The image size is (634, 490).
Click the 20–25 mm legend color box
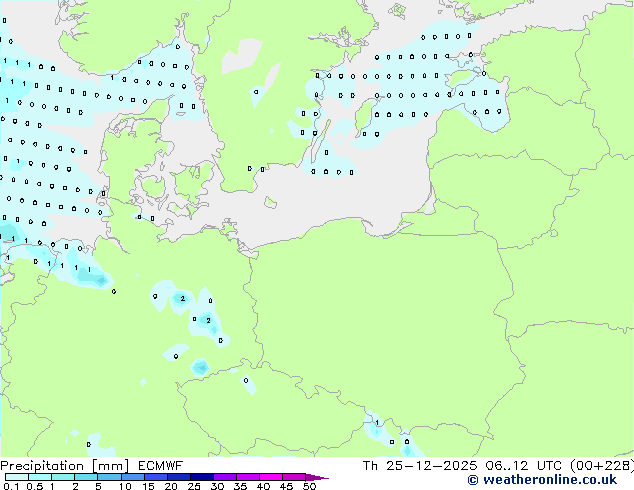click(179, 477)
